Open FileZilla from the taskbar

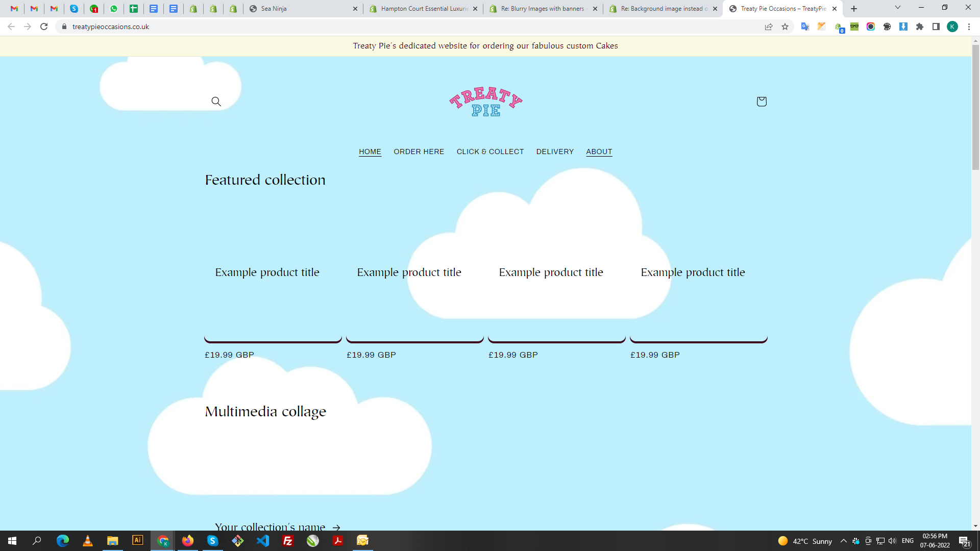[288, 541]
